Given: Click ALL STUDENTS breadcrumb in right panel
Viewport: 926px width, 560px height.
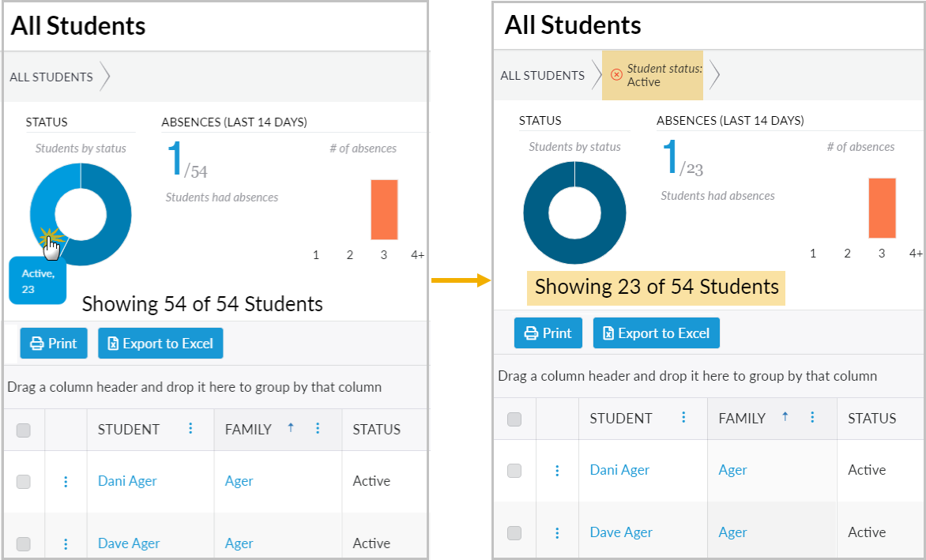Looking at the screenshot, I should coord(542,76).
